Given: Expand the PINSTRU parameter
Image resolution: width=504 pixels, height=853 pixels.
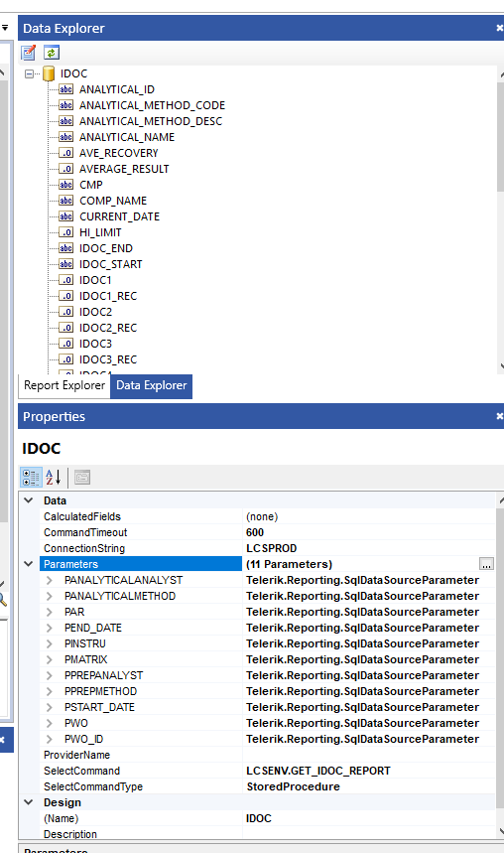Looking at the screenshot, I should click(50, 643).
